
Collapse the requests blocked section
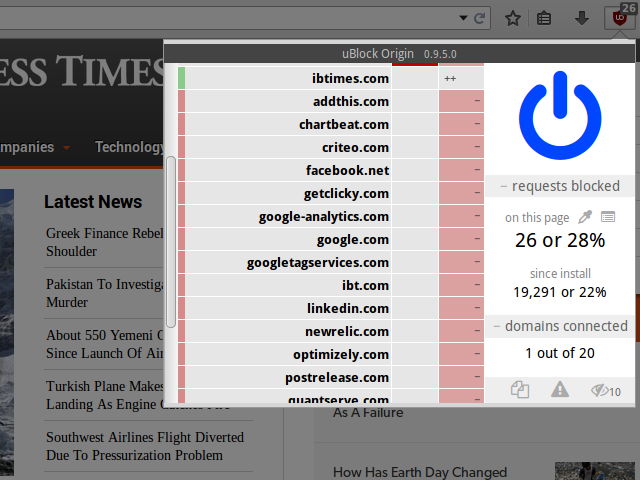(x=559, y=186)
